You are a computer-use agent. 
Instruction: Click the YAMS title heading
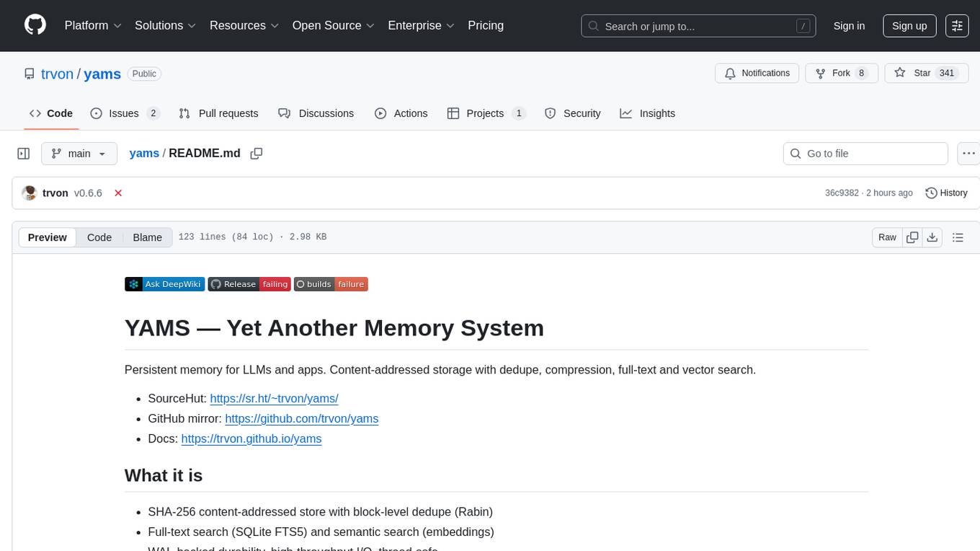coord(334,328)
